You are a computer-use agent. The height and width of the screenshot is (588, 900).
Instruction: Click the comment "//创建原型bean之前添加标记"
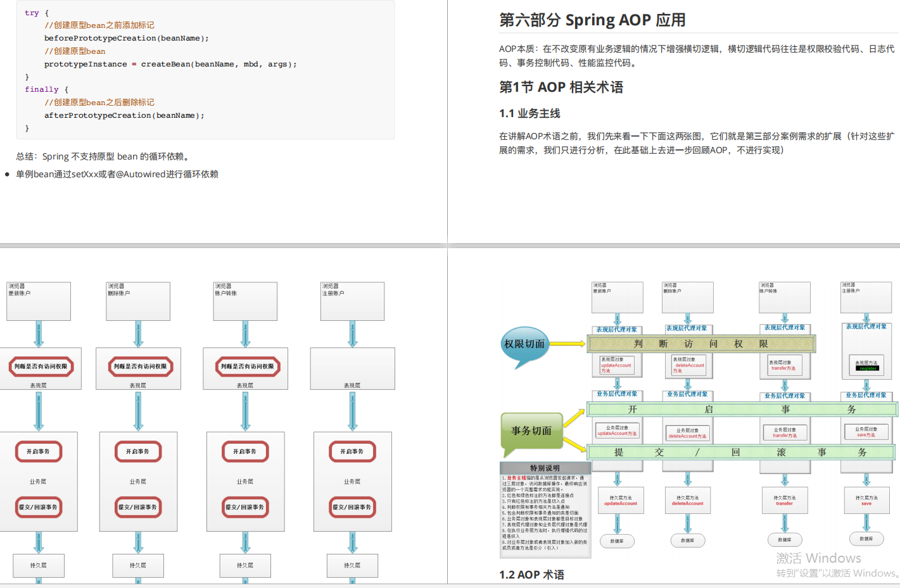click(x=99, y=25)
